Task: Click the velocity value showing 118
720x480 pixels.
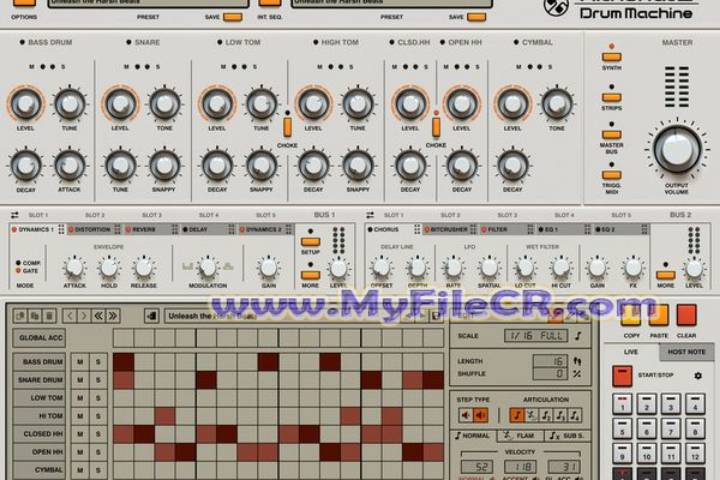Action: click(x=520, y=467)
